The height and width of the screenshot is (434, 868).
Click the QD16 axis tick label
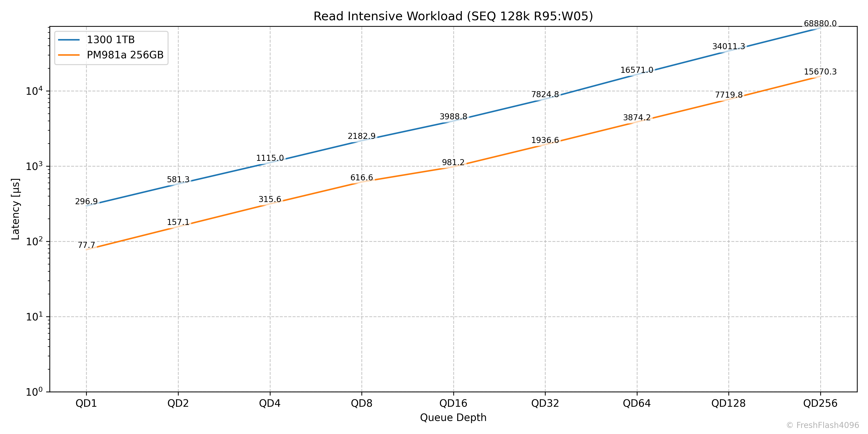pos(453,403)
